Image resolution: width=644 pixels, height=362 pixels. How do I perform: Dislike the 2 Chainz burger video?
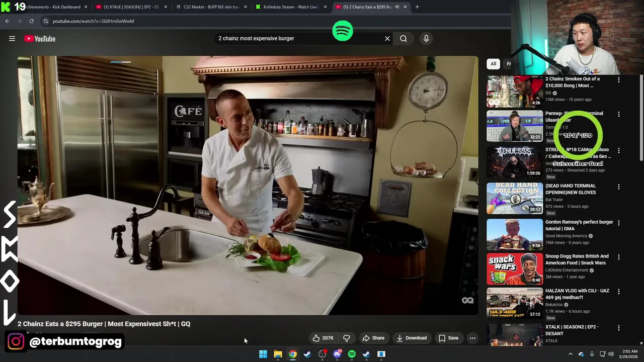pos(347,338)
